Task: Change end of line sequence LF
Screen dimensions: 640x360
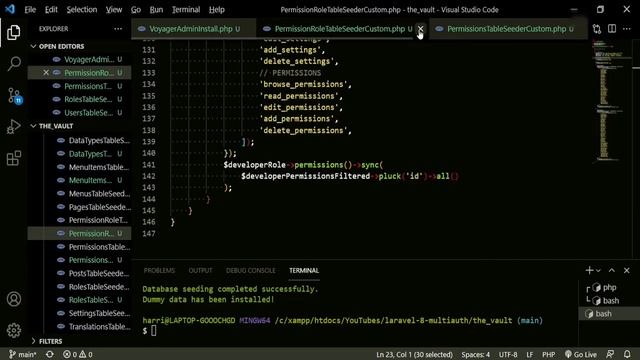Action: (x=529, y=354)
